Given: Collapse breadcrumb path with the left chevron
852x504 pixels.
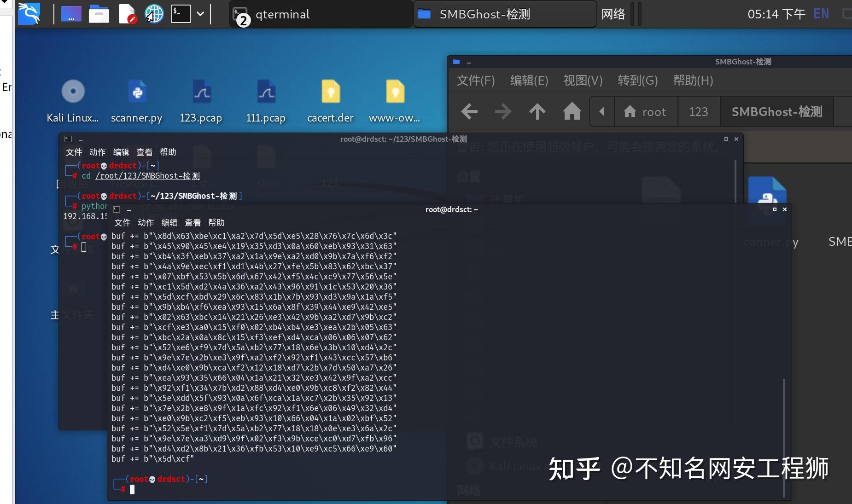Looking at the screenshot, I should [x=602, y=111].
